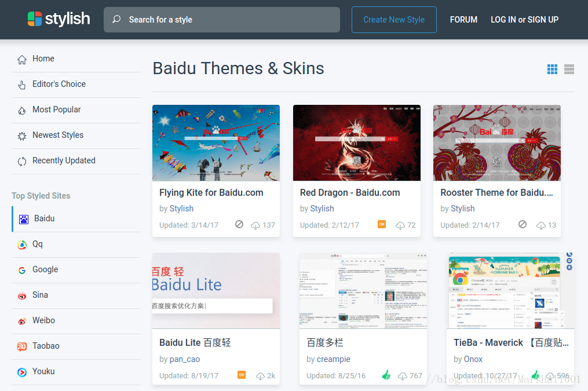
Task: Click the Google G icon
Action: (22, 270)
